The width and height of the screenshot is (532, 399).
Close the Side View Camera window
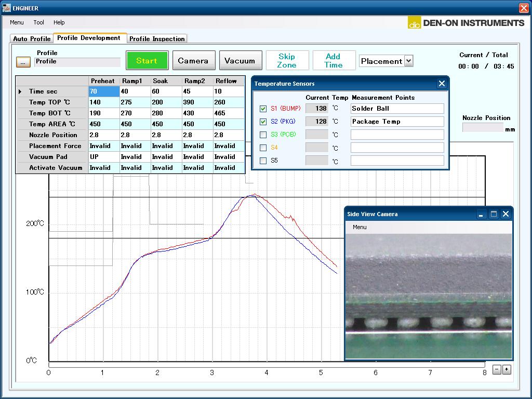pos(506,214)
